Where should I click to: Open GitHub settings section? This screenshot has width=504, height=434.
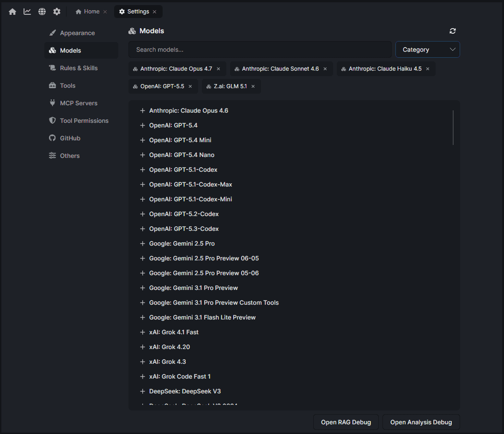[x=81, y=138]
